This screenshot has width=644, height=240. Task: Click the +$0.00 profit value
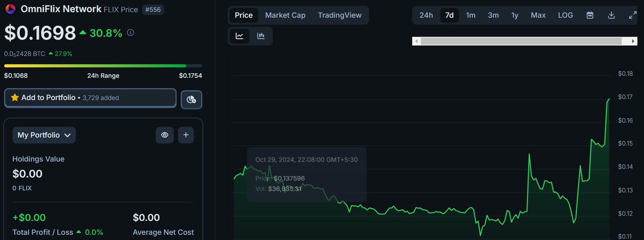pyautogui.click(x=30, y=217)
